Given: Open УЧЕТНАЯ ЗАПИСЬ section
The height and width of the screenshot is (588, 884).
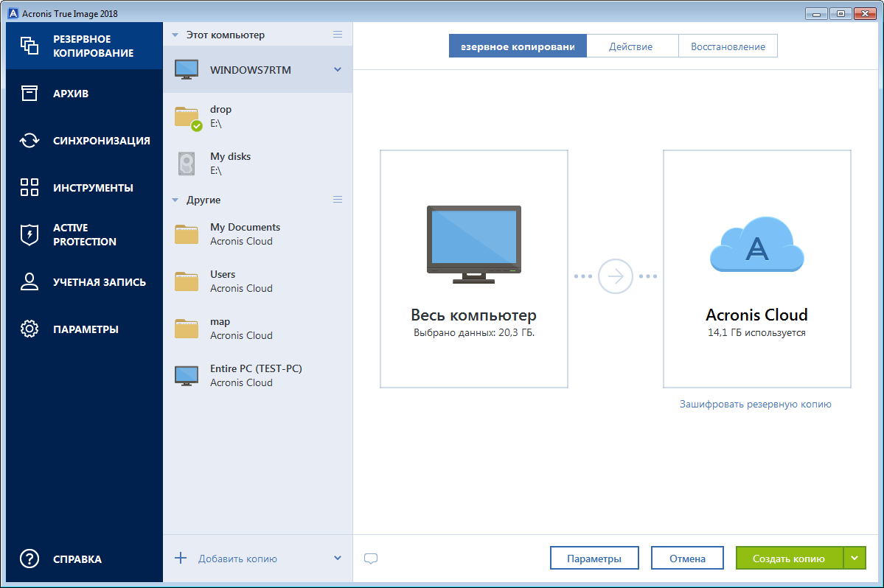Looking at the screenshot, I should pos(85,281).
